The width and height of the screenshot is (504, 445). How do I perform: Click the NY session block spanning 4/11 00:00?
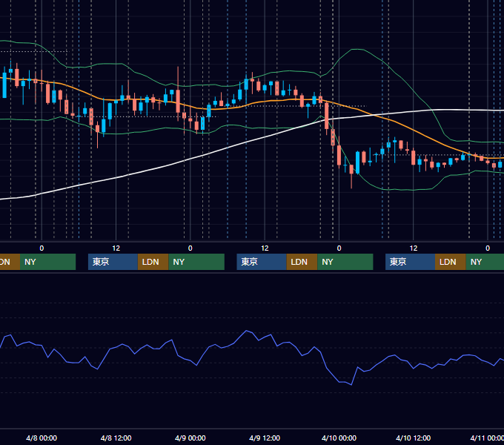point(485,262)
